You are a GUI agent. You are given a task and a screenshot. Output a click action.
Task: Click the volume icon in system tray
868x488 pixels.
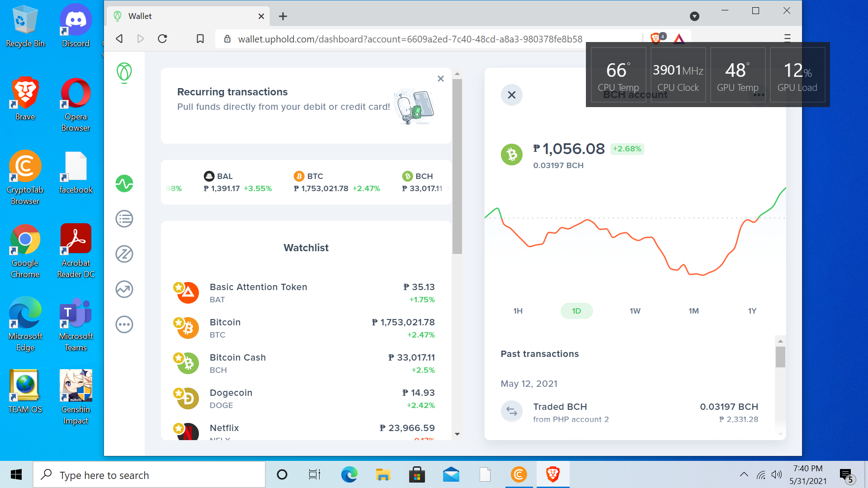pos(777,475)
